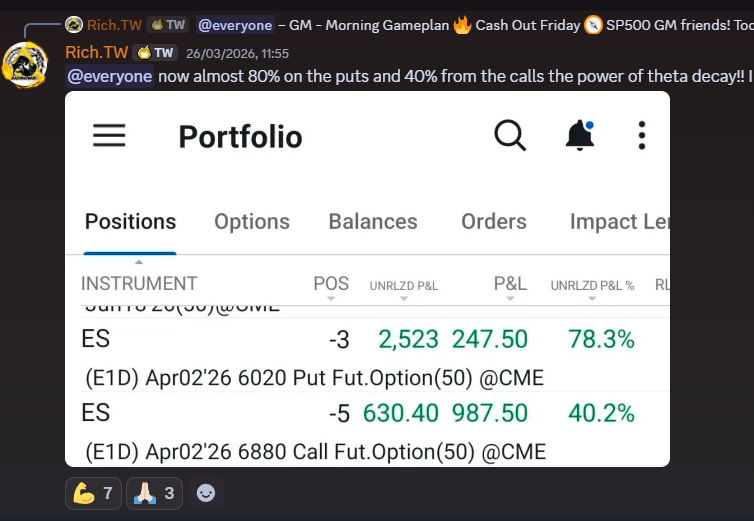
Task: Open the hamburger menu beside Portfolio
Action: click(109, 136)
